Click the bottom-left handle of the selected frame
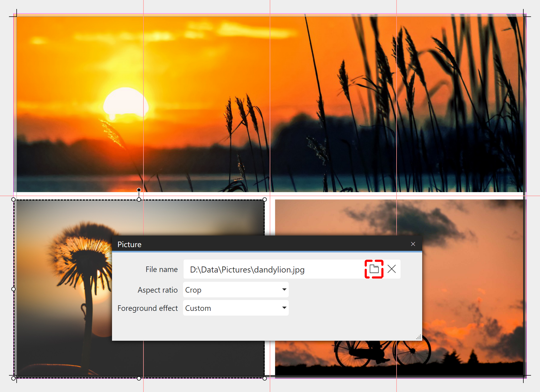This screenshot has width=540, height=392. [13, 379]
